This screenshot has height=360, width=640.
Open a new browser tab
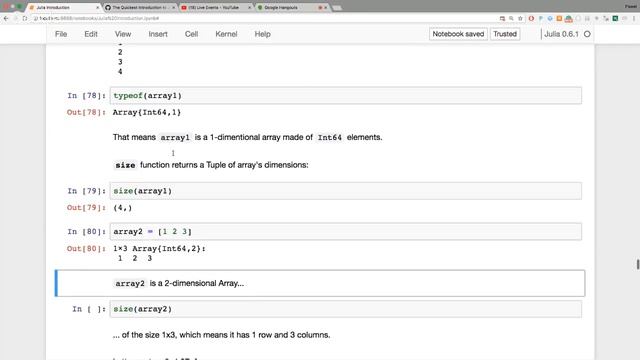pyautogui.click(x=337, y=8)
